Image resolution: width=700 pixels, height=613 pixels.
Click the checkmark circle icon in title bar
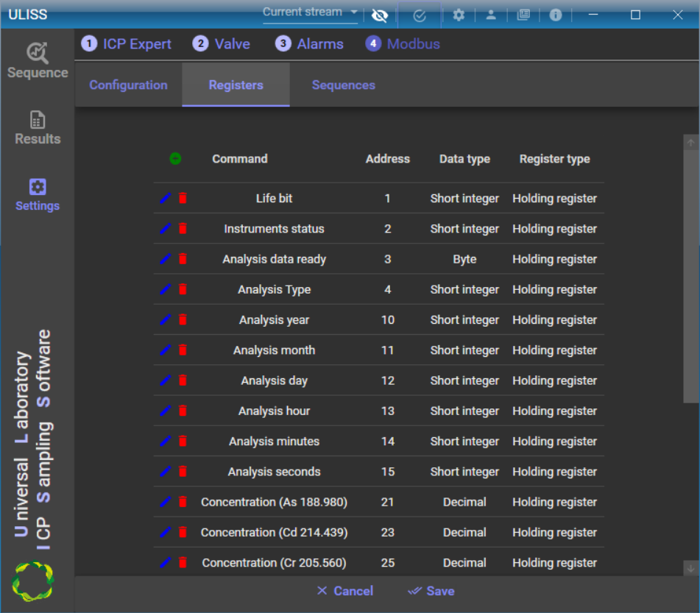[420, 15]
